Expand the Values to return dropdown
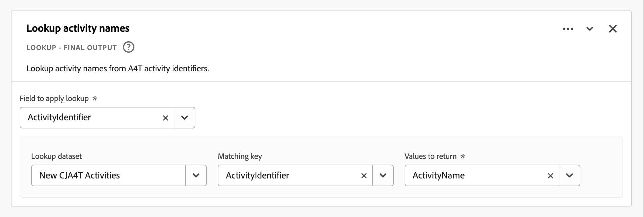The width and height of the screenshot is (644, 217). tap(570, 175)
